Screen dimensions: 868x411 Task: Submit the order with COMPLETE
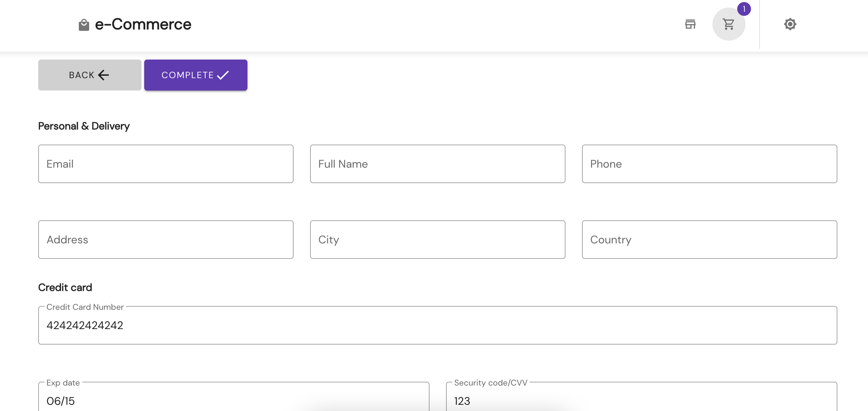195,75
